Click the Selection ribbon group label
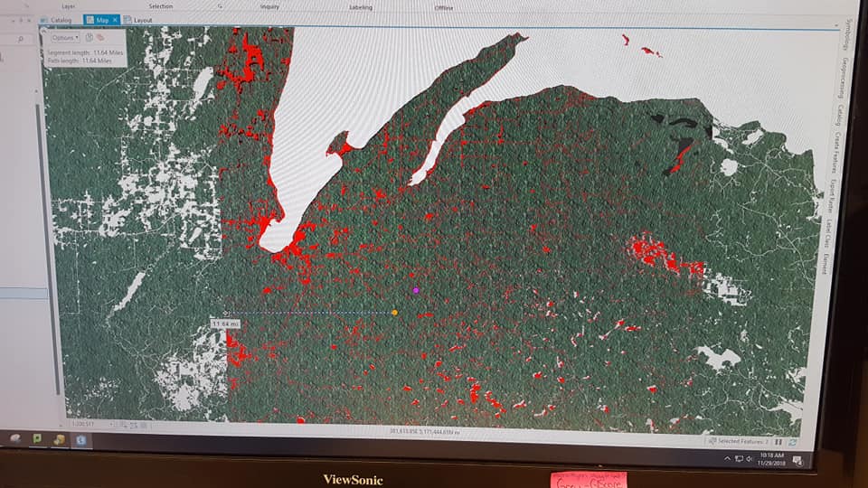This screenshot has width=868, height=488. tap(161, 6)
